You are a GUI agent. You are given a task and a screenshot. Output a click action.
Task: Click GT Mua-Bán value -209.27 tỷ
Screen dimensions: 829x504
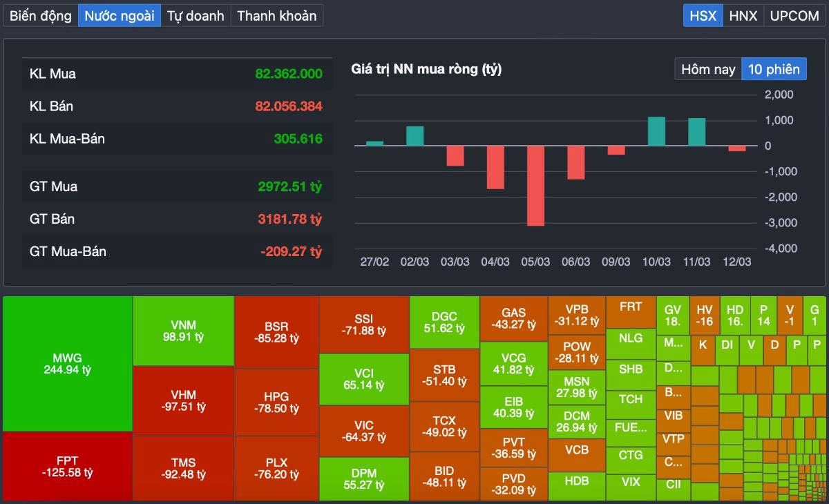(292, 251)
